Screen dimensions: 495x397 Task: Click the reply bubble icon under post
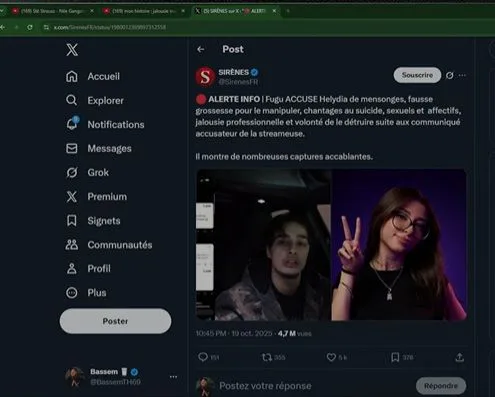(203, 357)
